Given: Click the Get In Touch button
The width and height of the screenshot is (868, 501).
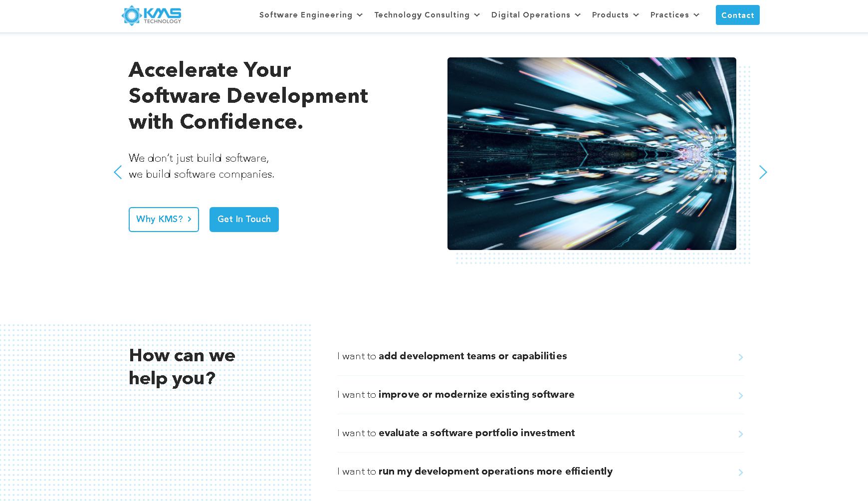Looking at the screenshot, I should [x=244, y=220].
